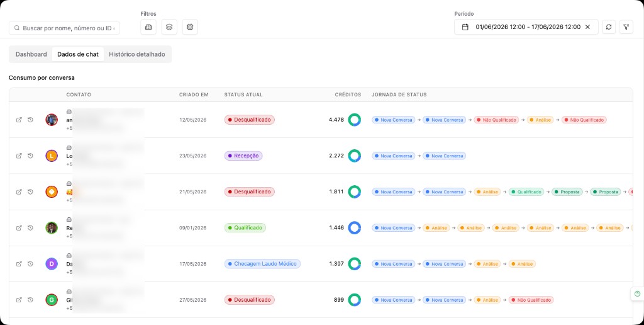Open the Período date range picker
Screen dimensions: 644x325
point(526,26)
